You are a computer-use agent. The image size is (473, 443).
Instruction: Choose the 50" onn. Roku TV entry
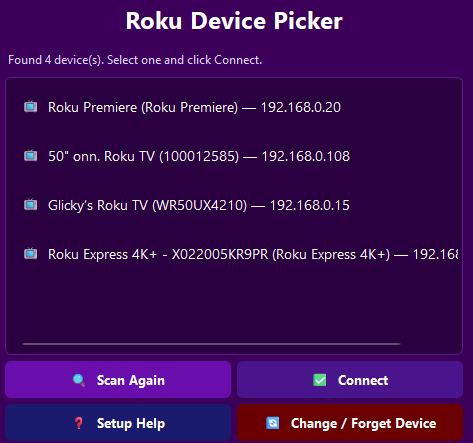(x=234, y=156)
